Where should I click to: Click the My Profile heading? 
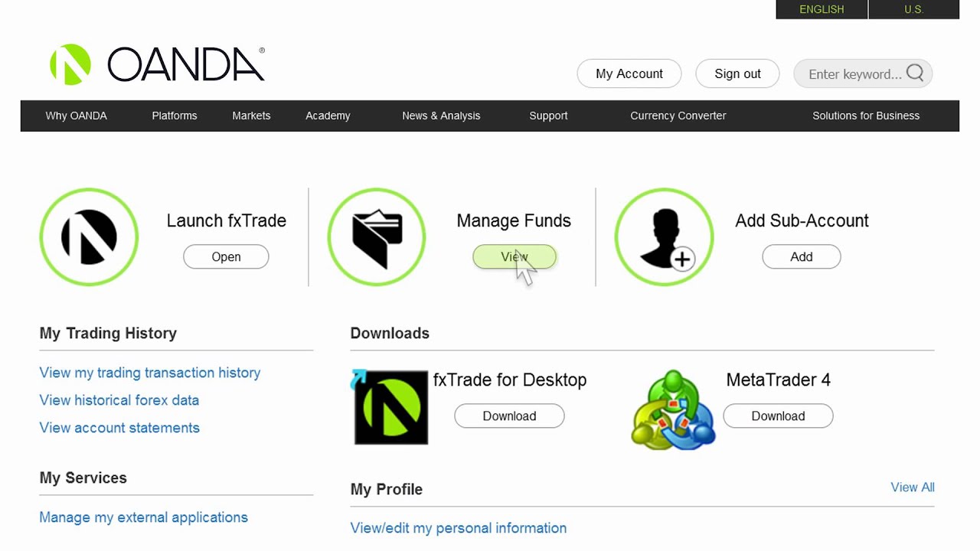[x=387, y=489]
